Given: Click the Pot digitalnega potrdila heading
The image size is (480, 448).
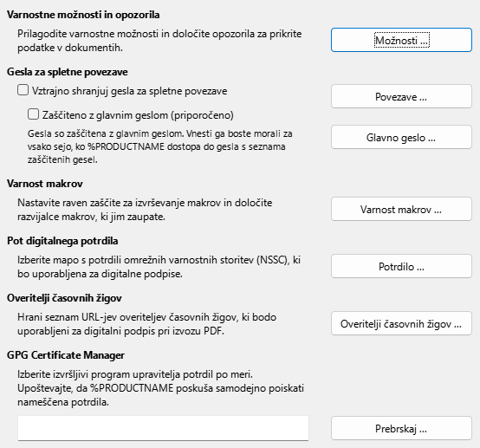Looking at the screenshot, I should pos(62,241).
